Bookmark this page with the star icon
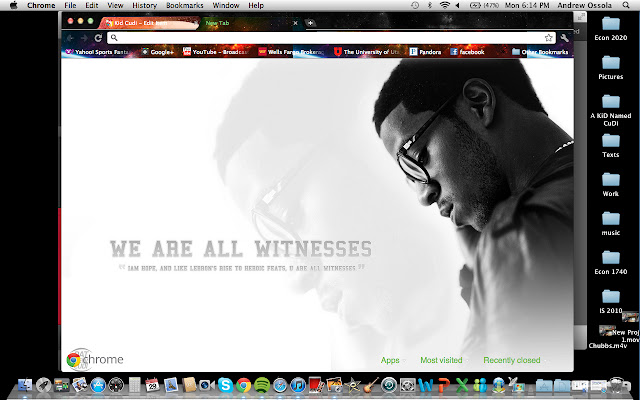The width and height of the screenshot is (640, 400). (x=549, y=38)
